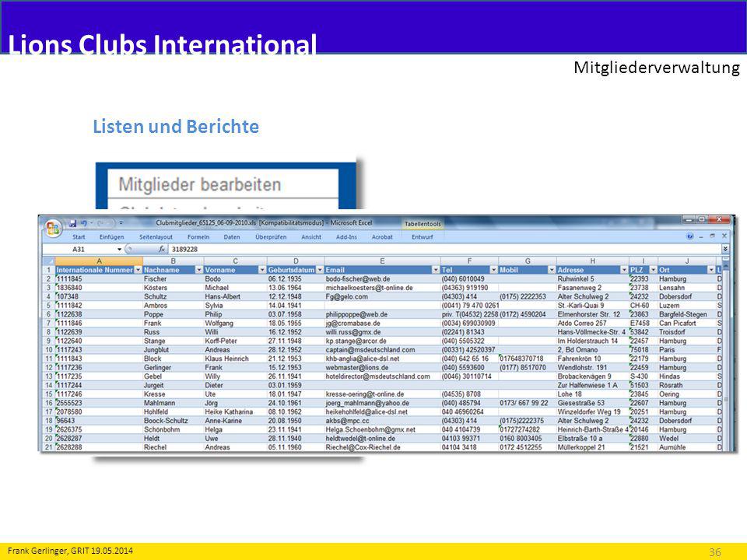
Task: Close the workbook with the ribbon X icon
Action: click(x=724, y=236)
